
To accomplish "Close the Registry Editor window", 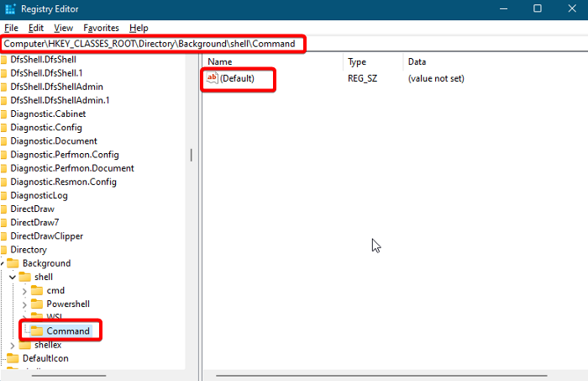I will click(x=571, y=9).
